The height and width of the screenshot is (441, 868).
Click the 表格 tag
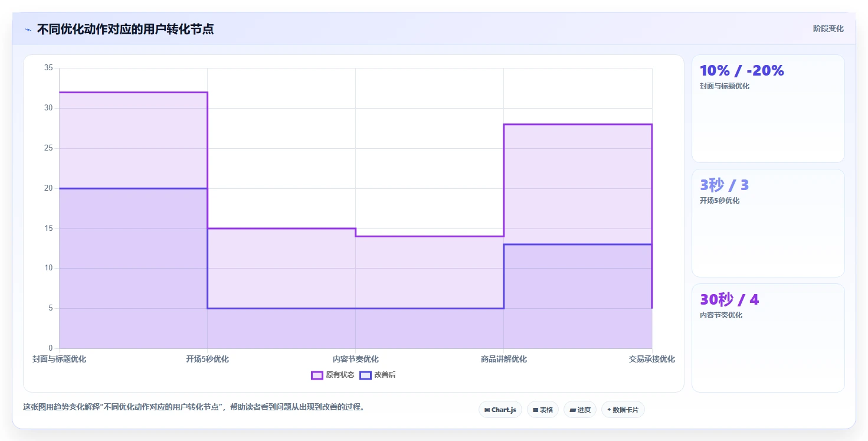coord(542,410)
